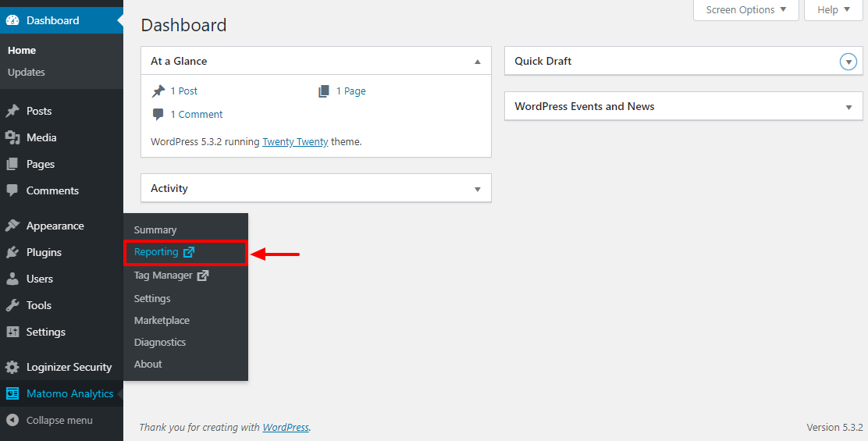Click the Pages icon in sidebar

(12, 165)
